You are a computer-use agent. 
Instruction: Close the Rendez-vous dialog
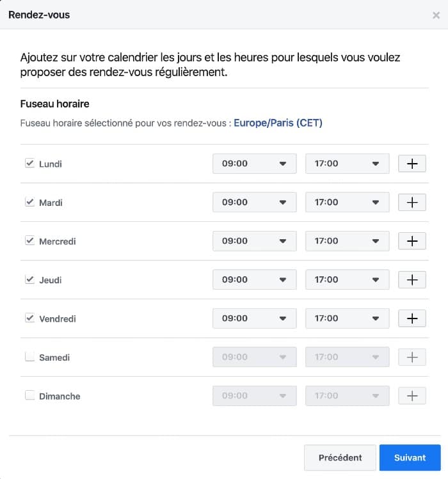tap(436, 15)
